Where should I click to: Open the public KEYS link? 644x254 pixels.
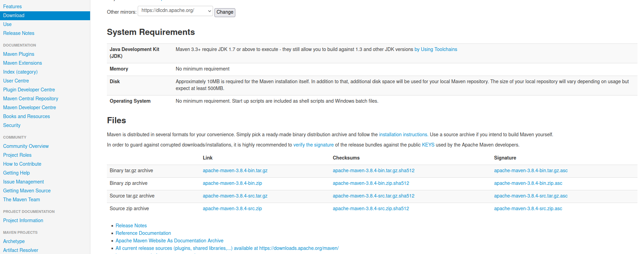pyautogui.click(x=428, y=145)
